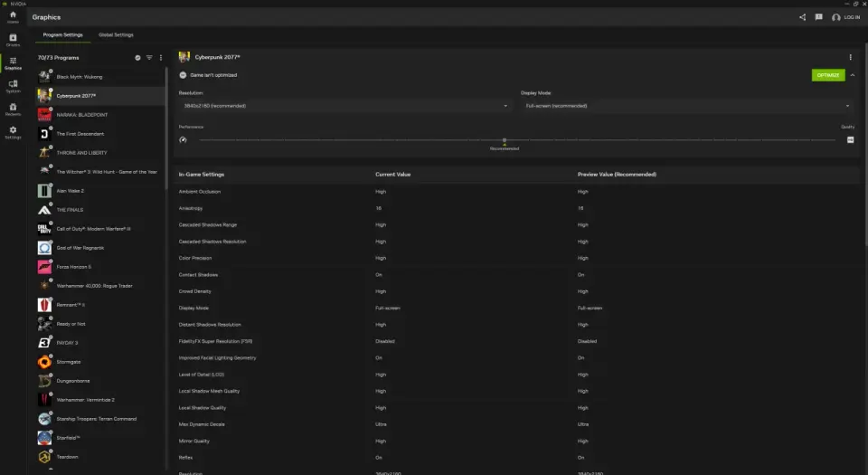Click the 'Game isn't optimized' status icon
The width and height of the screenshot is (868, 475).
pos(183,75)
